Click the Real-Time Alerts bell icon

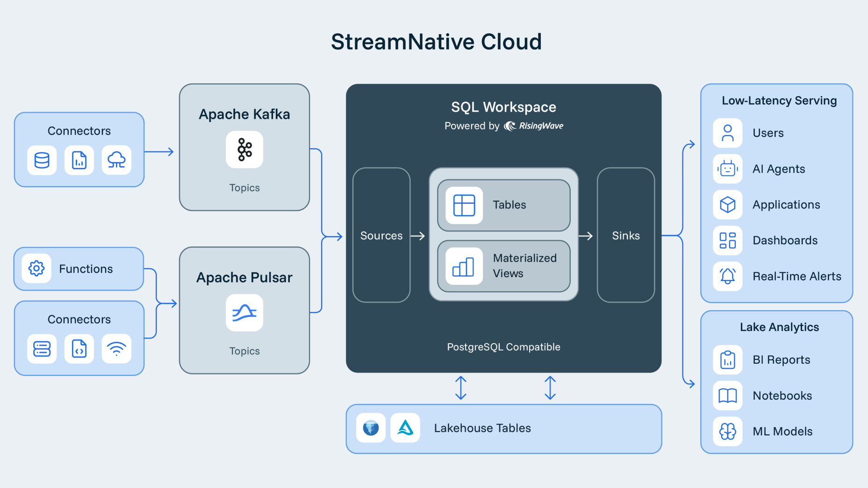tap(728, 276)
